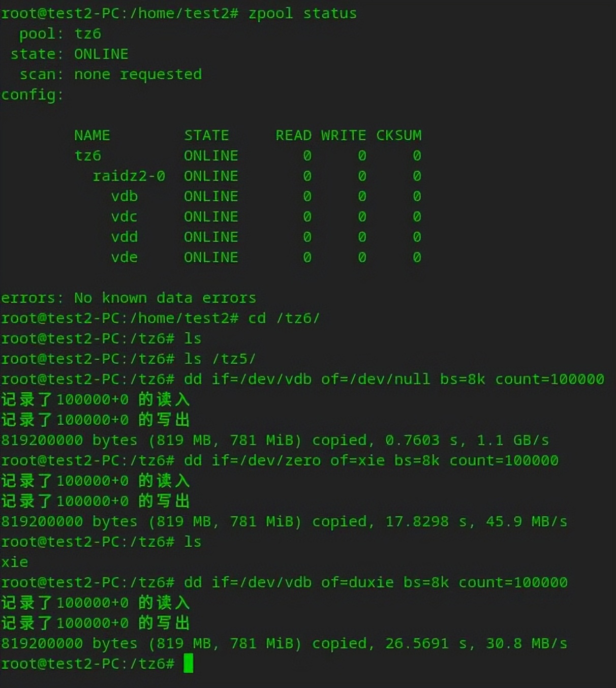Click the 'ls /tz5/' command
This screenshot has width=616, height=688.
pos(220,359)
